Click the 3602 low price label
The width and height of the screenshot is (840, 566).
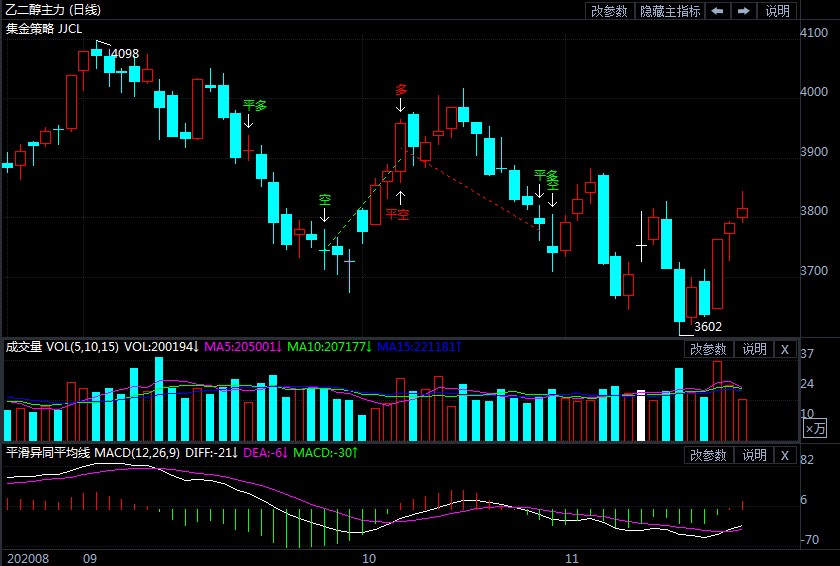tap(708, 326)
